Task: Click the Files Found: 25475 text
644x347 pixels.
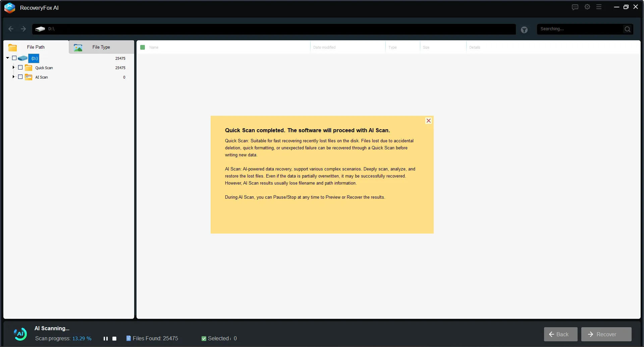Action: (x=155, y=339)
